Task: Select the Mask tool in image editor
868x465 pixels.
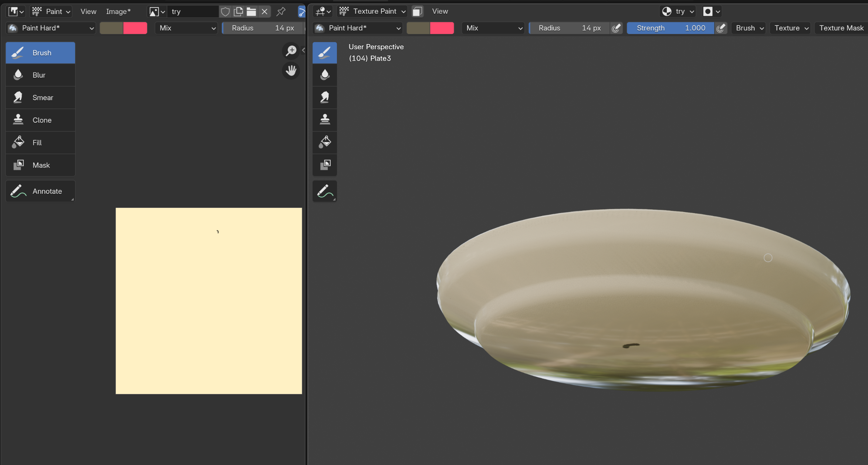Action: coord(40,165)
